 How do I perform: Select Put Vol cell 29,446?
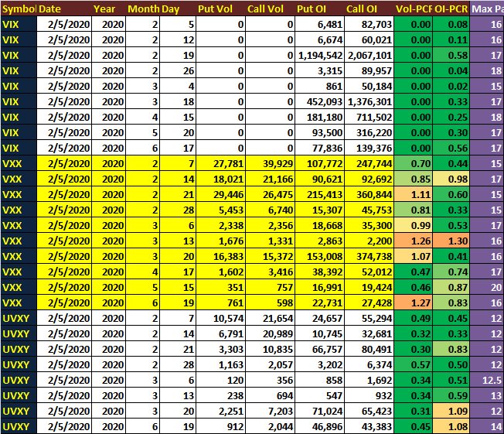[221, 194]
